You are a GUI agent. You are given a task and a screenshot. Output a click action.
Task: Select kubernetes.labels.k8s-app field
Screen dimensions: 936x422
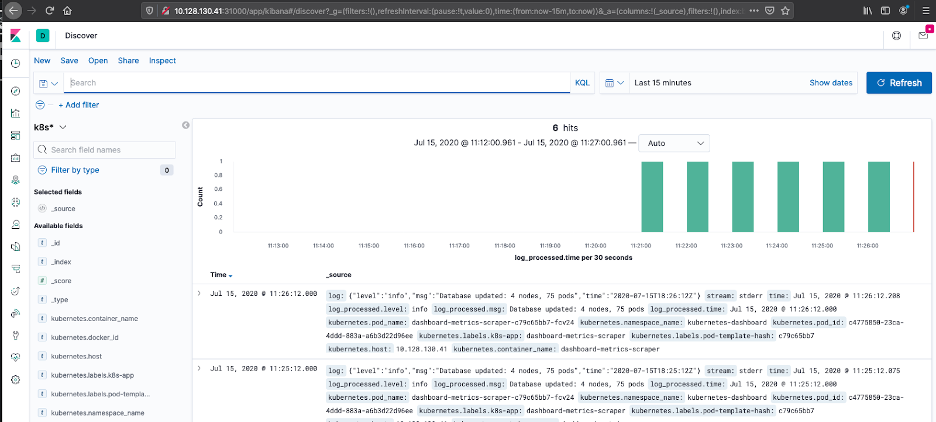[x=93, y=375]
